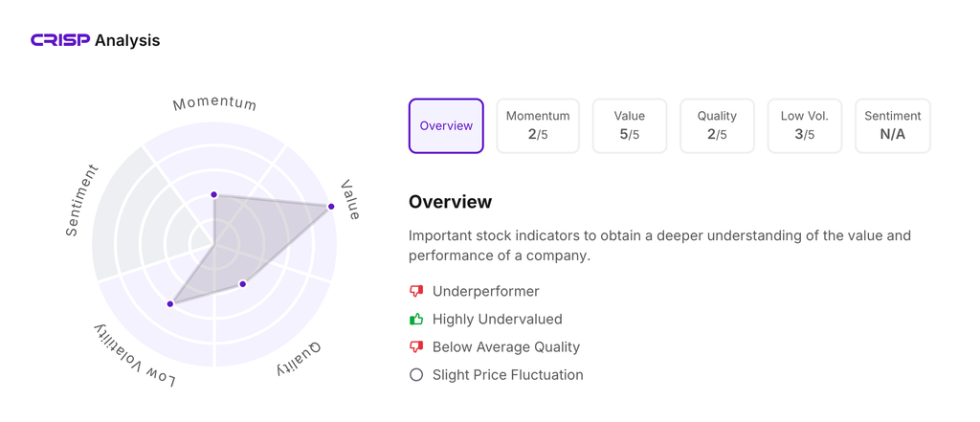Open the Value 5/5 tab
980x422 pixels.
coord(629,125)
